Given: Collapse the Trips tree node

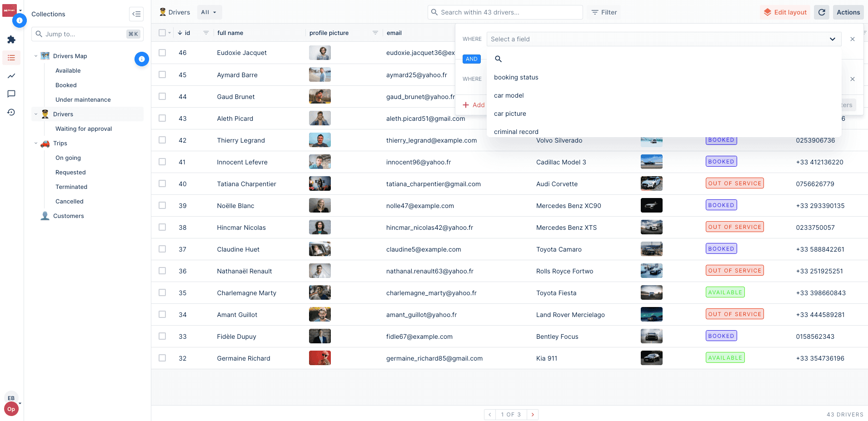Looking at the screenshot, I should (x=36, y=143).
